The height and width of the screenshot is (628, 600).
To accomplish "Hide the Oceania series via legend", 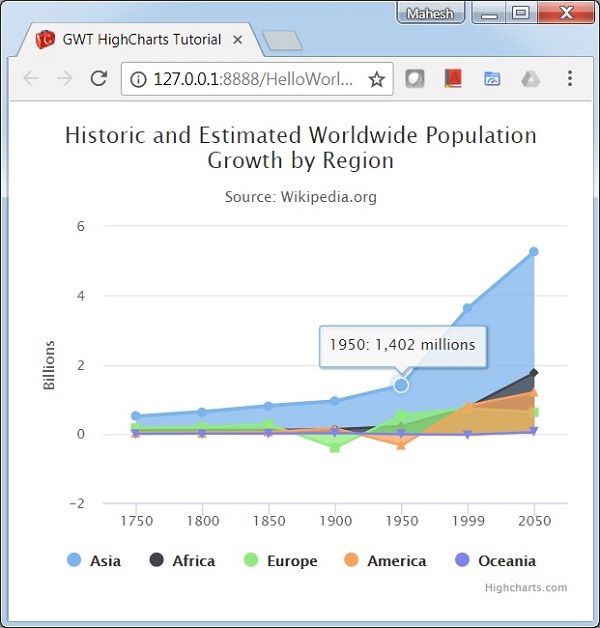I will coord(494,561).
